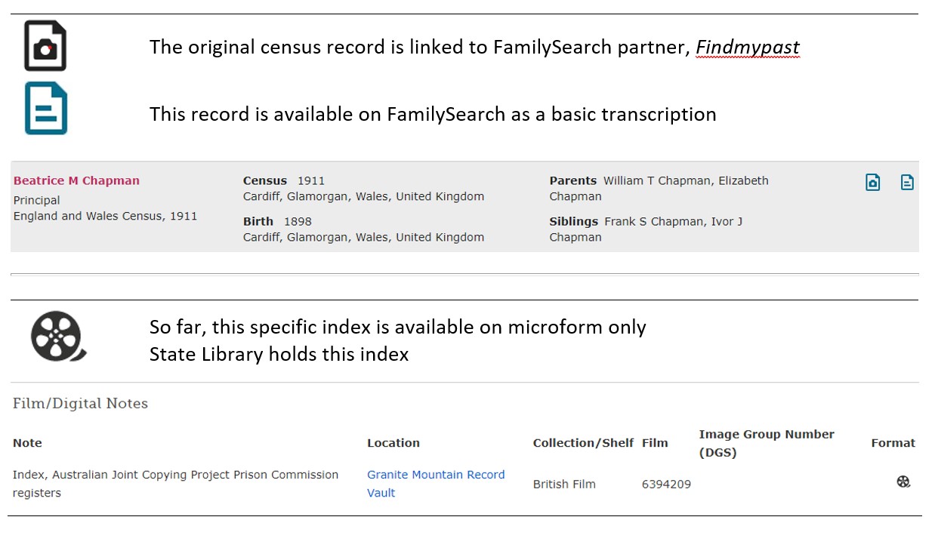Viewport: 935px width, 560px height.
Task: Select the film number 6394209
Action: point(666,484)
